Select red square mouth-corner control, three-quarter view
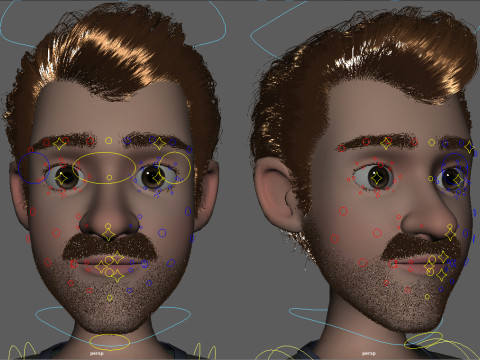Viewport: 480px width, 360px height. pos(393,264)
